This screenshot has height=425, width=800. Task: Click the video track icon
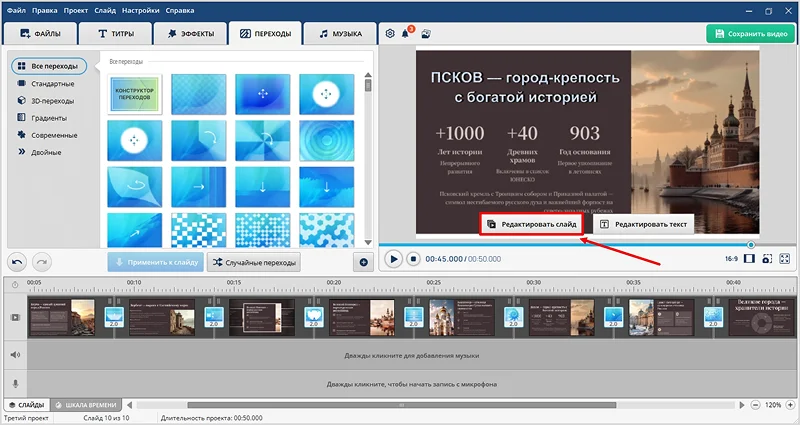(15, 317)
